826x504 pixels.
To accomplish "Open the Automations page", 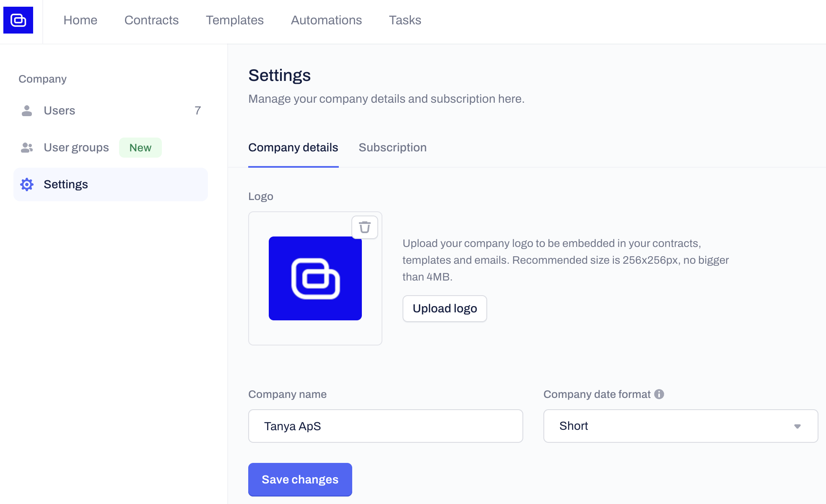I will click(x=326, y=20).
